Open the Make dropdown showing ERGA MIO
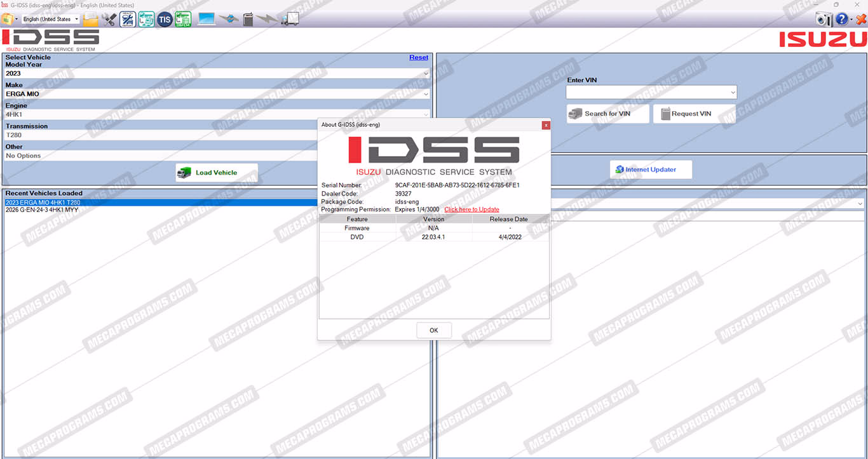The image size is (868, 459). (217, 94)
